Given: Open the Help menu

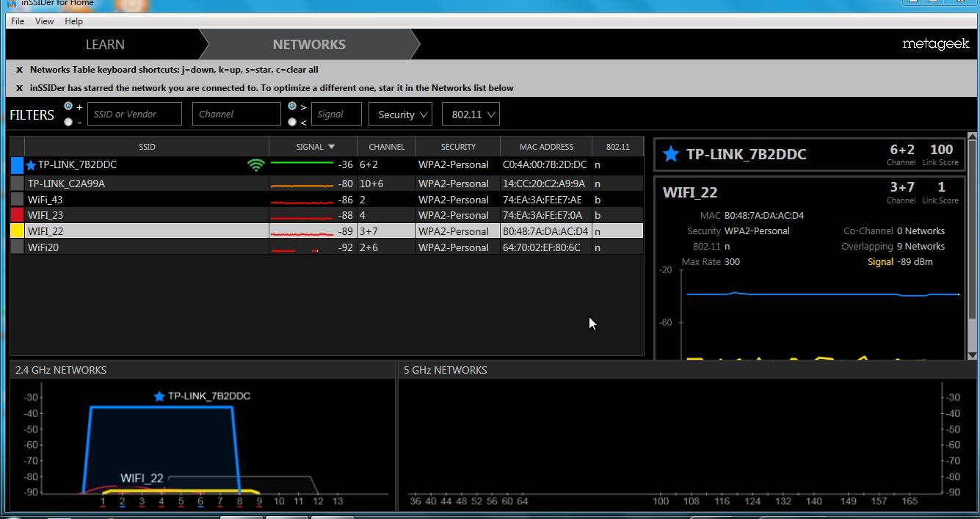Looking at the screenshot, I should point(73,21).
